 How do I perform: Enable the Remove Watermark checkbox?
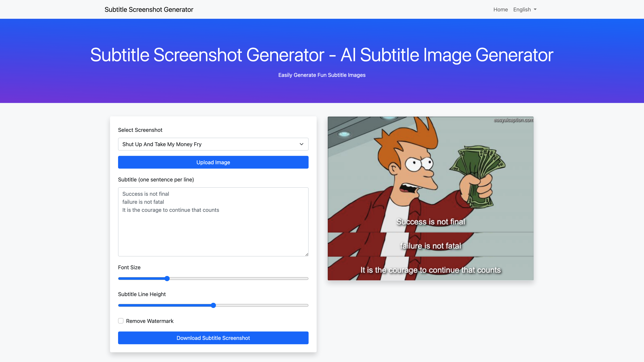[121, 321]
